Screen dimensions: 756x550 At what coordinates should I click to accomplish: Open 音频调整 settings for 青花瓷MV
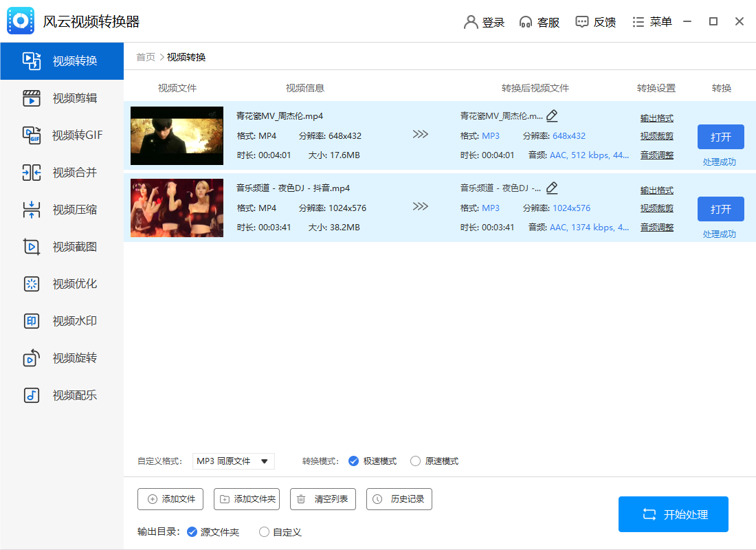pos(656,155)
